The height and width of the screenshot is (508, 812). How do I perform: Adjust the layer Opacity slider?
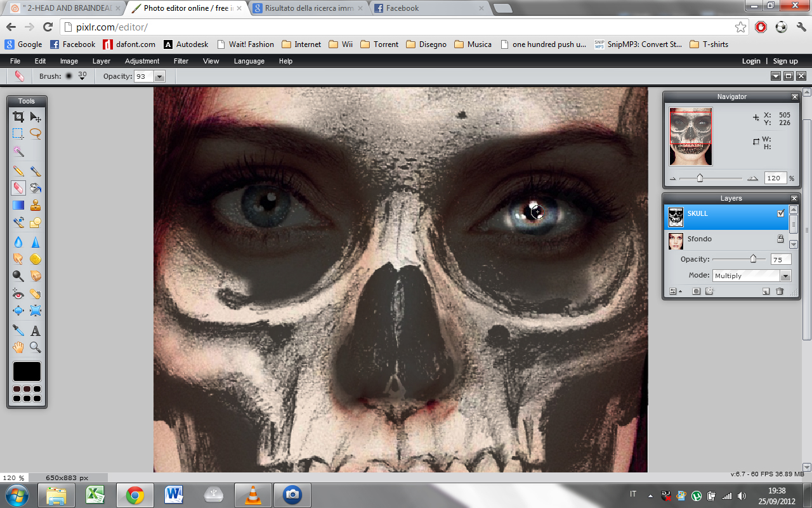[x=753, y=258]
